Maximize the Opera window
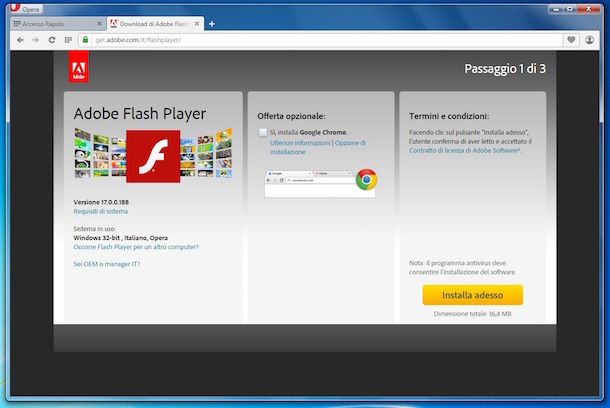The height and width of the screenshot is (408, 610). [570, 9]
